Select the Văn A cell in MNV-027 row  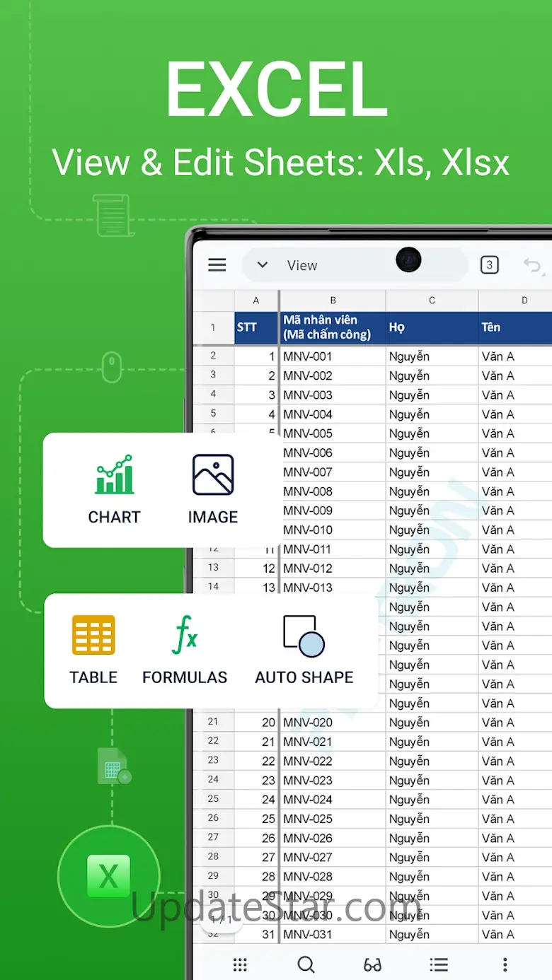(x=516, y=858)
